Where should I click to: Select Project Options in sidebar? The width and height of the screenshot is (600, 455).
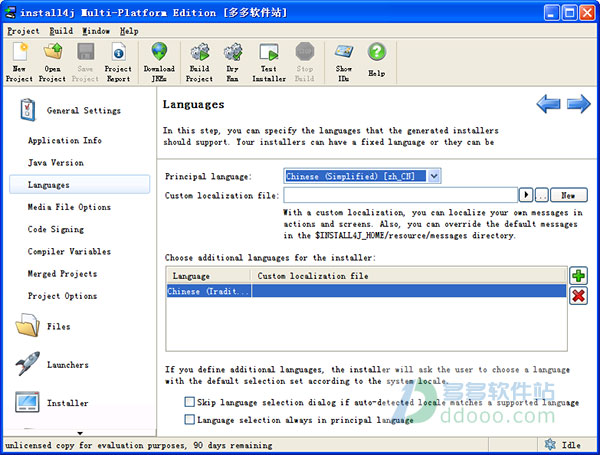(x=62, y=296)
